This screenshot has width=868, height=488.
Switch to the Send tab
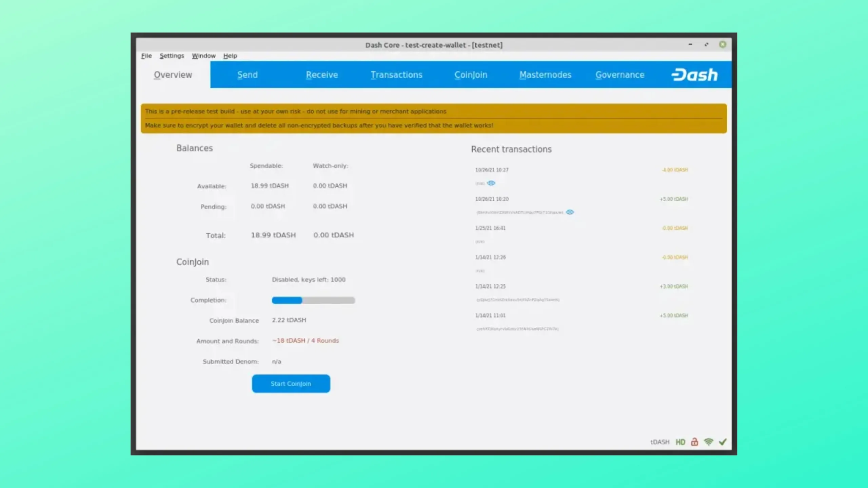click(x=248, y=75)
